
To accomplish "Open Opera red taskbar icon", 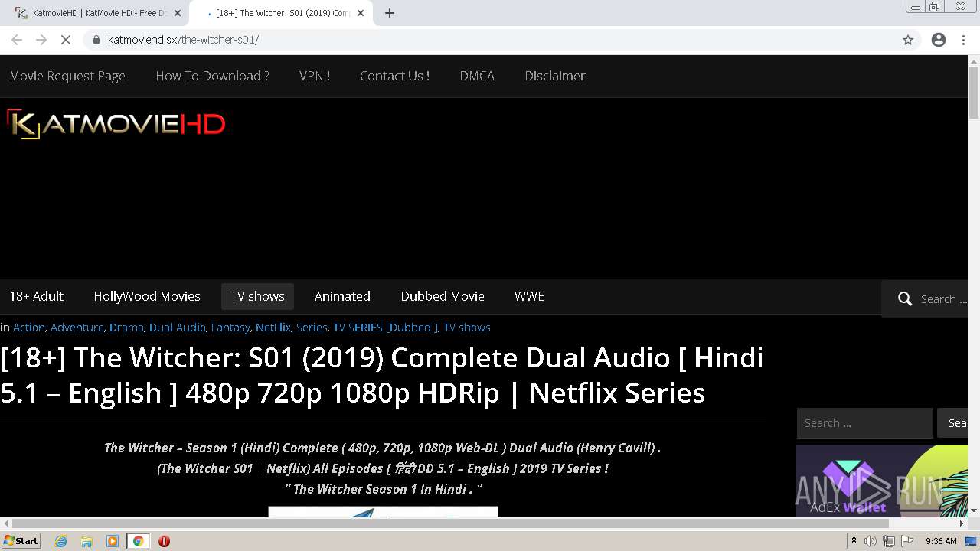I will (164, 541).
